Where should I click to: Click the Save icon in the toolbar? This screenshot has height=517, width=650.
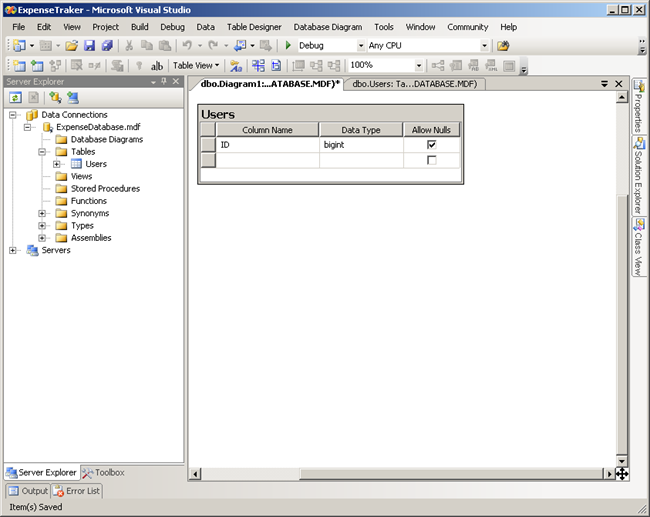[89, 46]
